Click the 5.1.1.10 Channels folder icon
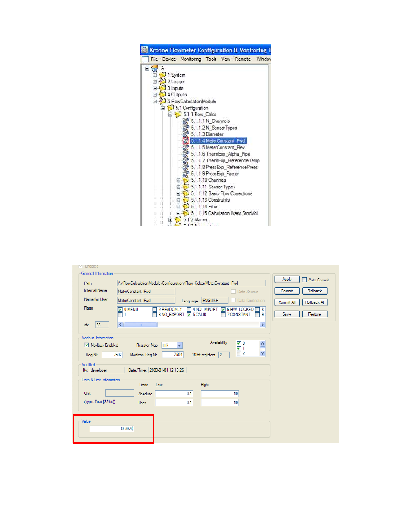Image resolution: width=411 pixels, height=532 pixels. coord(186,180)
